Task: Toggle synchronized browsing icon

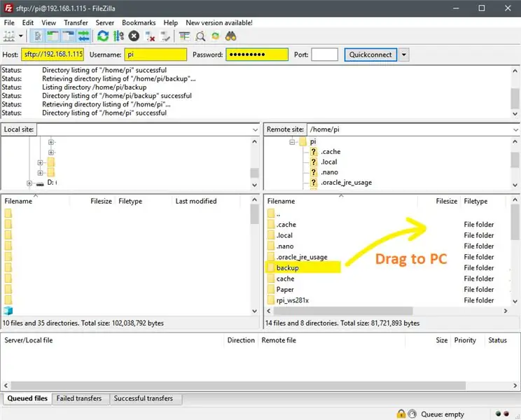Action: point(216,36)
